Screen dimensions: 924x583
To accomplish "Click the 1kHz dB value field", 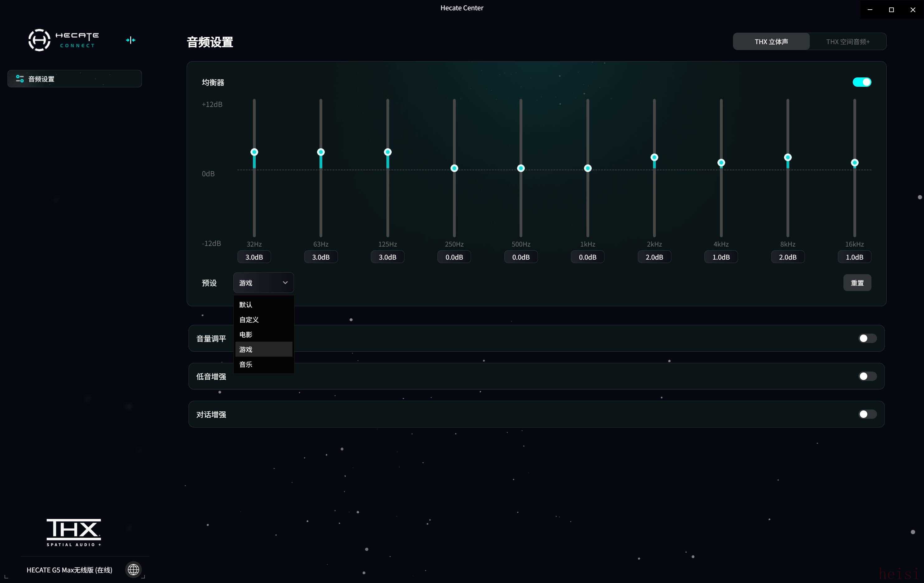I will coord(587,257).
